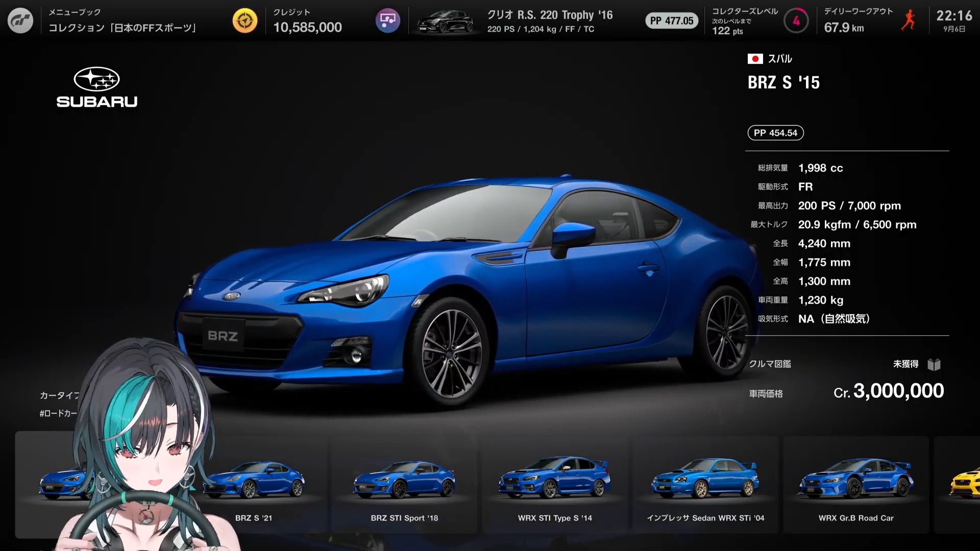
Task: Click the gold credits coin icon
Action: [x=245, y=20]
